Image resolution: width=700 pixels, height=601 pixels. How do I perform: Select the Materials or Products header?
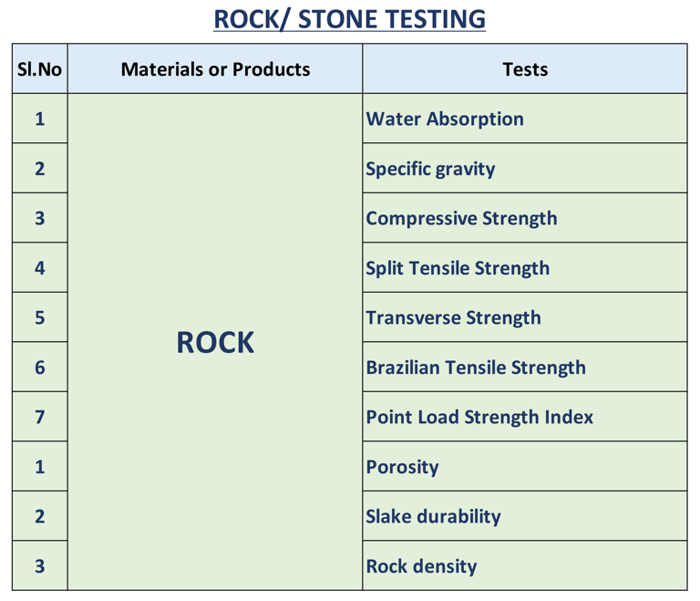tap(215, 69)
